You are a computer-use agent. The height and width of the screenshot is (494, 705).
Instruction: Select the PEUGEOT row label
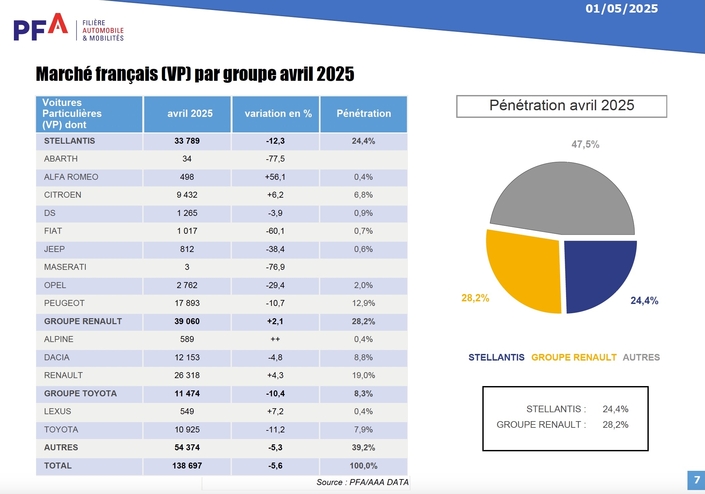(x=63, y=303)
